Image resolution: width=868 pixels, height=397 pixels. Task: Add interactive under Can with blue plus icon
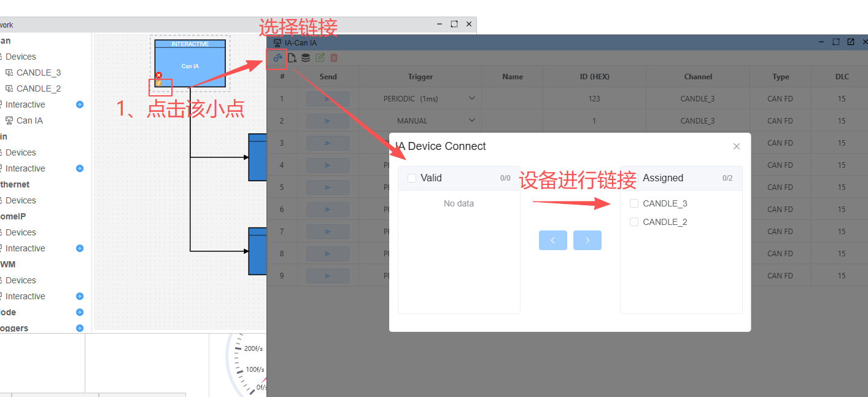[79, 104]
